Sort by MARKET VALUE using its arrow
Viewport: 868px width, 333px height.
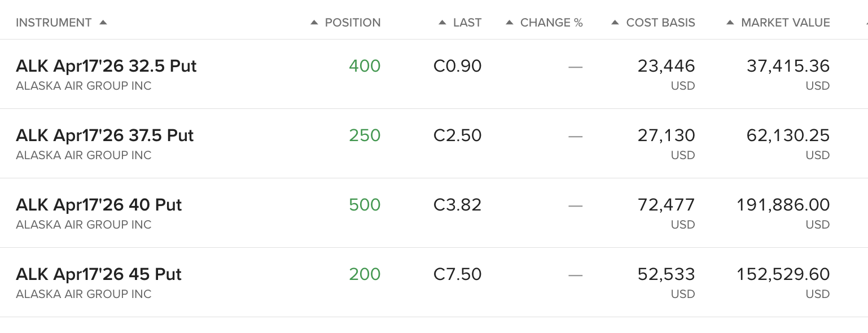[730, 23]
